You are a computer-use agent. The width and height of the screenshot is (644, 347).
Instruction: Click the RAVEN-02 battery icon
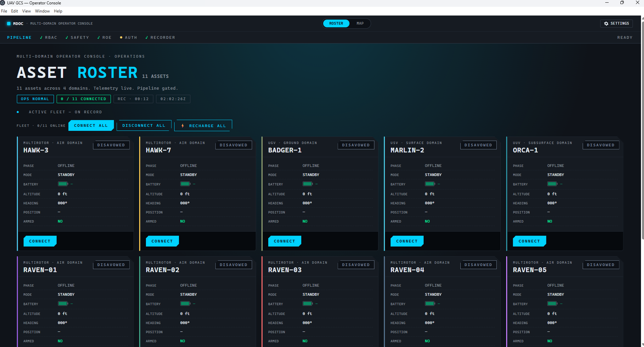pyautogui.click(x=185, y=303)
